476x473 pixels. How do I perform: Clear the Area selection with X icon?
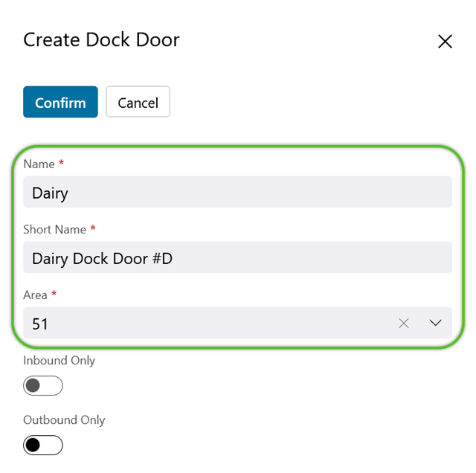click(403, 323)
